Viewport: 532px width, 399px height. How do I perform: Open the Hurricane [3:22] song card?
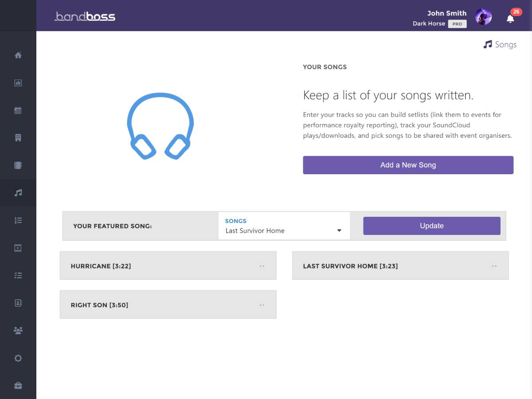pos(168,266)
